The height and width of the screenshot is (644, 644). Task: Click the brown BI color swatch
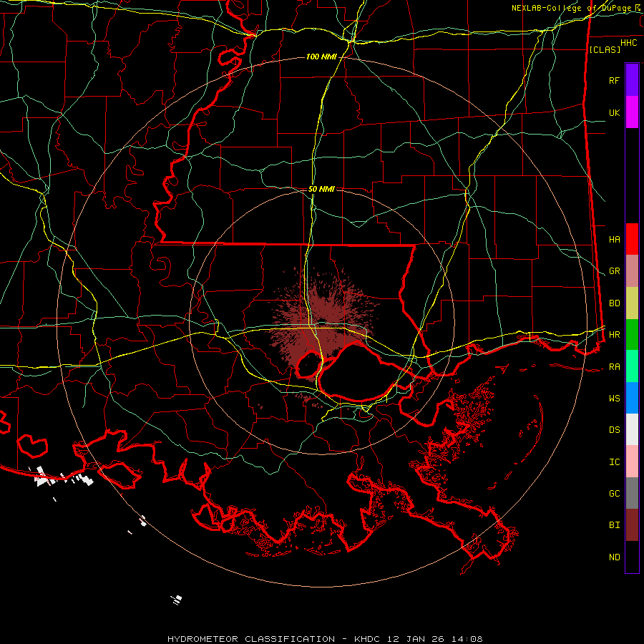[632, 525]
